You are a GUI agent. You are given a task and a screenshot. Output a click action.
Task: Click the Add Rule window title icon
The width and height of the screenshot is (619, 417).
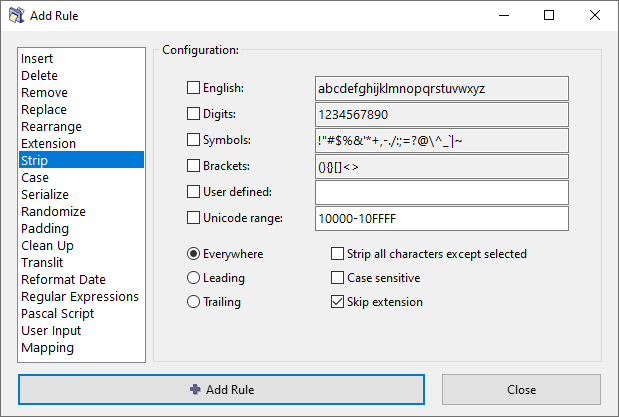(16, 16)
